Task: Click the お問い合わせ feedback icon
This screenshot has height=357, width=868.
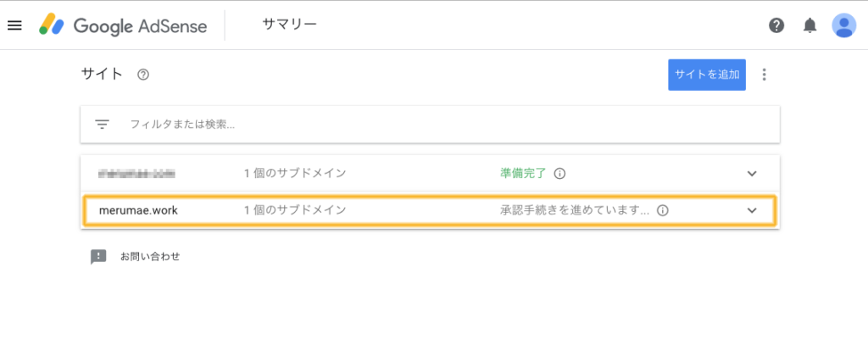Action: [x=98, y=257]
